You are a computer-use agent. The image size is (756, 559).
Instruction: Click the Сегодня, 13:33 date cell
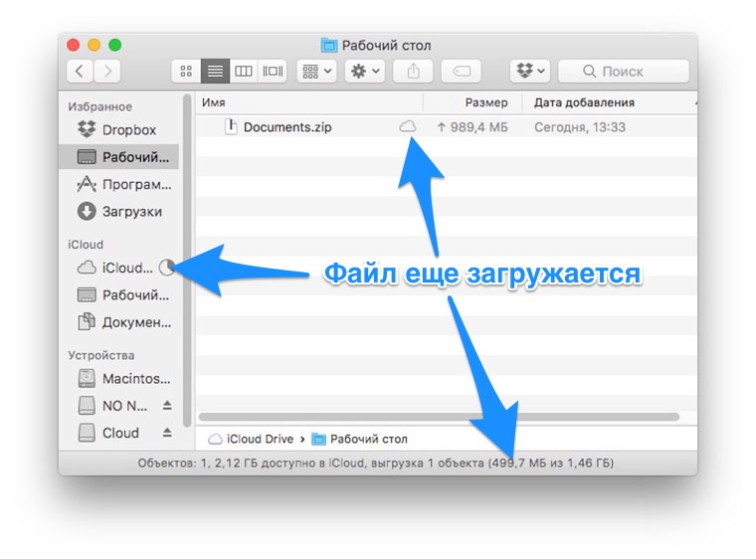click(x=580, y=127)
